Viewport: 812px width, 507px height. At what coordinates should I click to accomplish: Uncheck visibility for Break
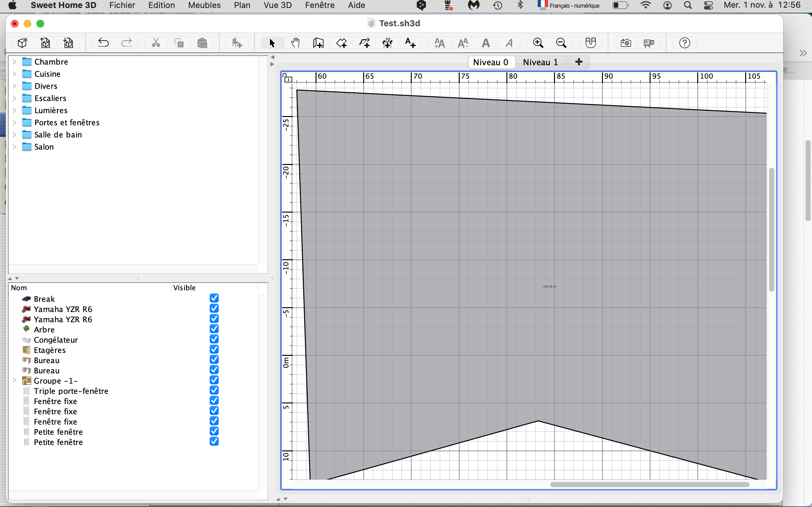pyautogui.click(x=214, y=298)
